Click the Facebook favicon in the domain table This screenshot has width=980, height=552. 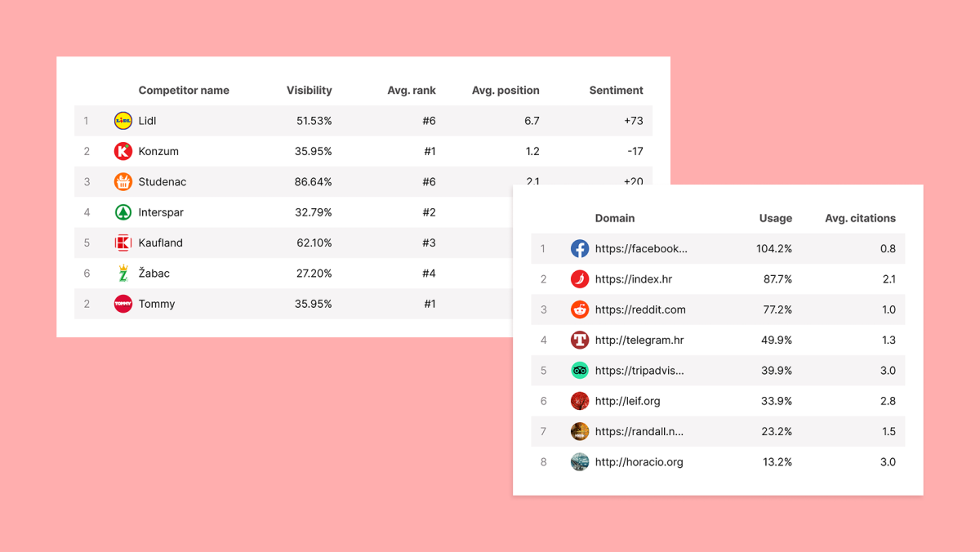580,249
